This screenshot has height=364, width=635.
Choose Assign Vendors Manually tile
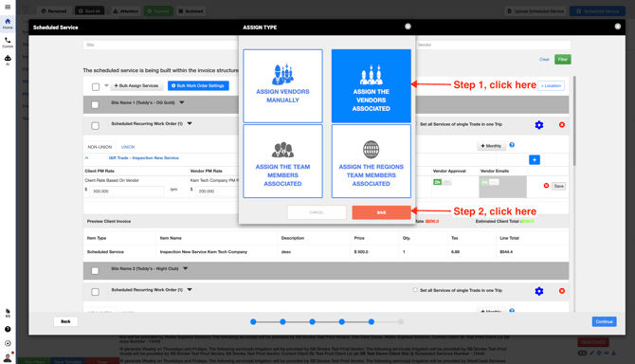[x=282, y=86]
